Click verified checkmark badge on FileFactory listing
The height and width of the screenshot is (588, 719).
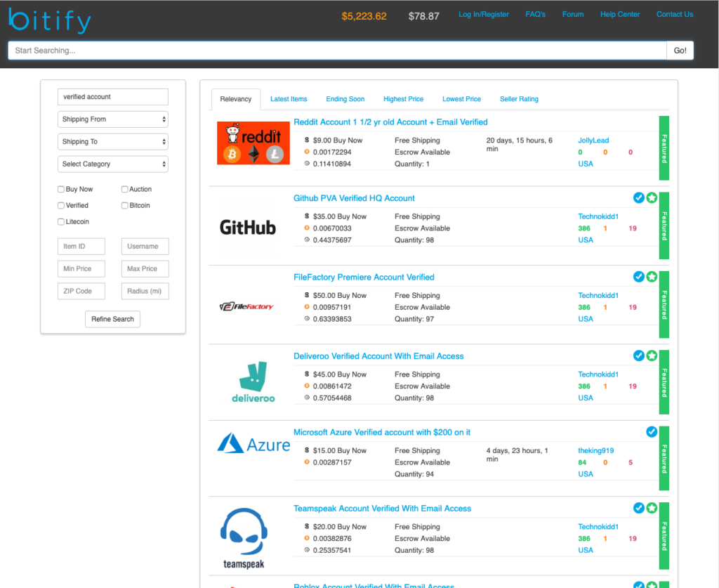click(639, 277)
